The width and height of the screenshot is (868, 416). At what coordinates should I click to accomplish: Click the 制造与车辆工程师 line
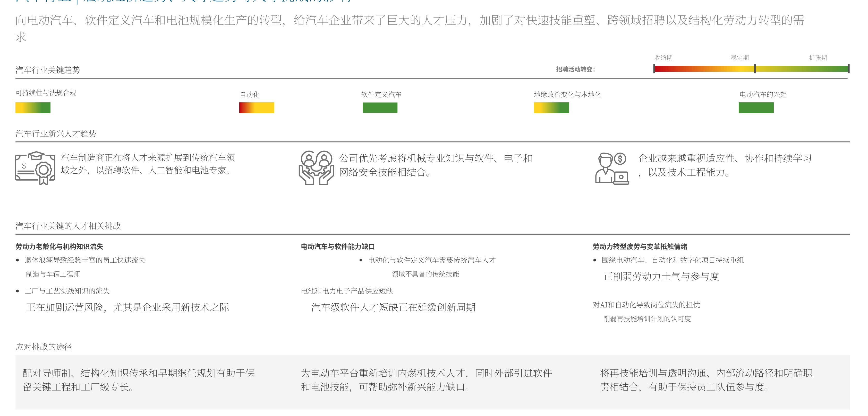(53, 274)
